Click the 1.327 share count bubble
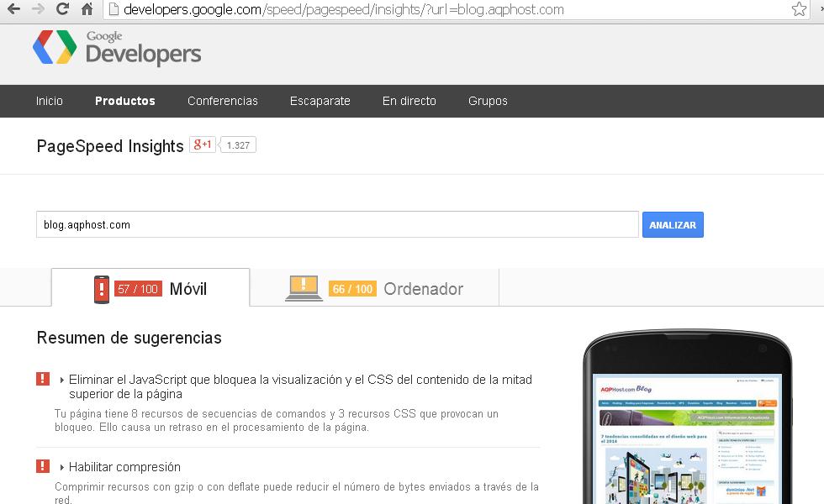 tap(238, 144)
